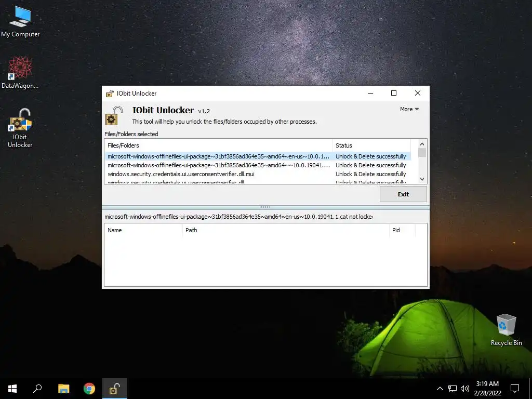
Task: Show hidden system tray icons
Action: (x=440, y=389)
